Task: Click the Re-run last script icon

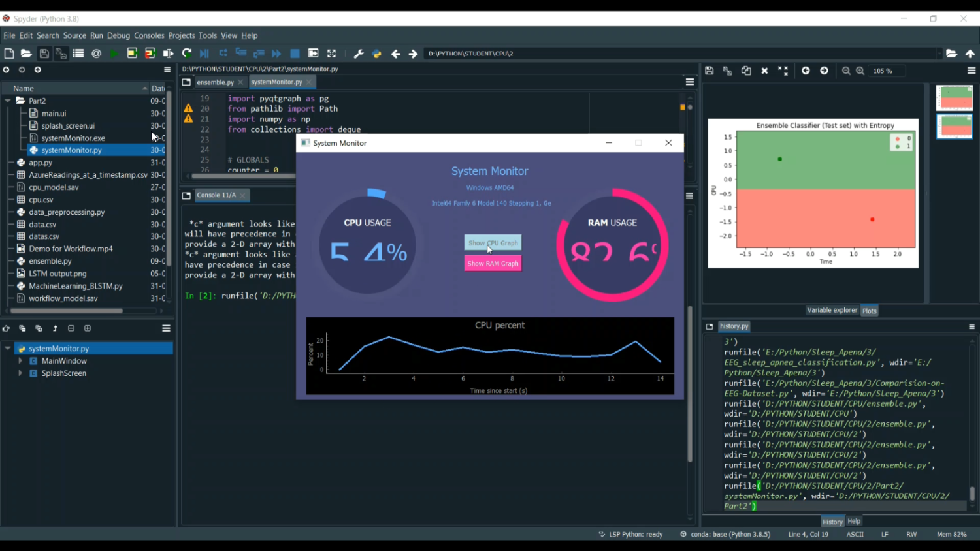Action: pyautogui.click(x=187, y=54)
